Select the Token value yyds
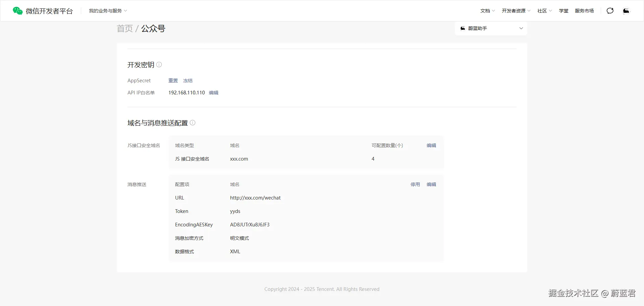The image size is (644, 306). 235,211
